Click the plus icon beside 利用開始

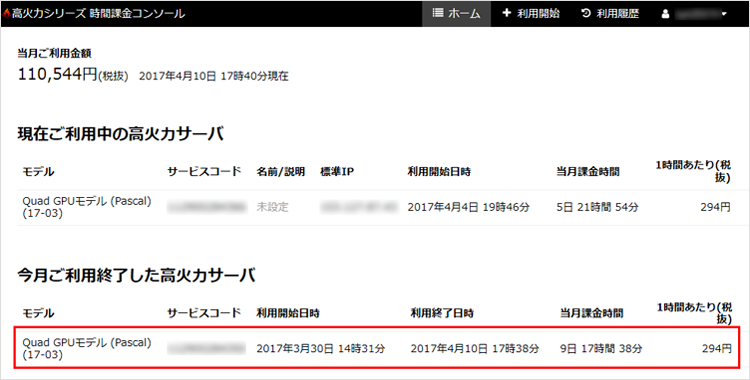(507, 13)
